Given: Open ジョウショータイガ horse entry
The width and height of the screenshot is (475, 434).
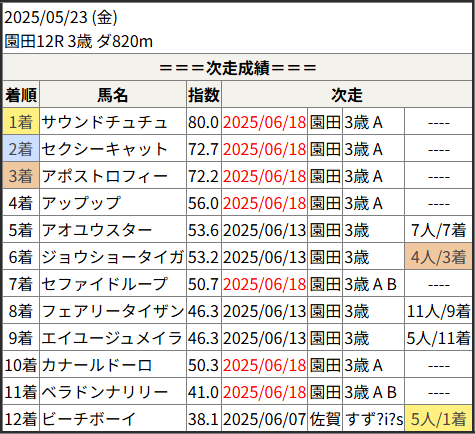Looking at the screenshot, I should pos(113,257).
